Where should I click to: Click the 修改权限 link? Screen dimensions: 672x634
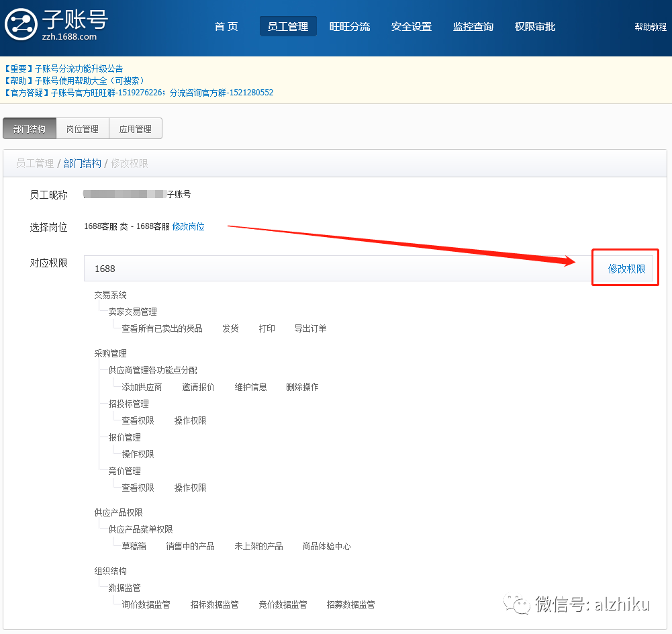coord(626,269)
